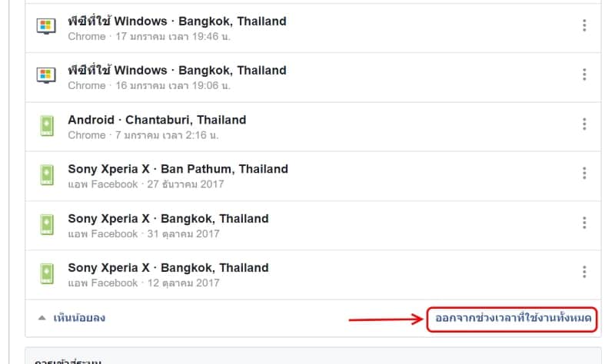Viewport: 615px width, 364px height.
Task: Open options menu for 17 มกราคม Windows session
Action: (584, 26)
